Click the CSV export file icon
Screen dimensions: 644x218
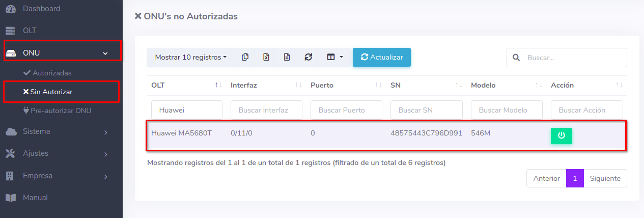coord(287,57)
